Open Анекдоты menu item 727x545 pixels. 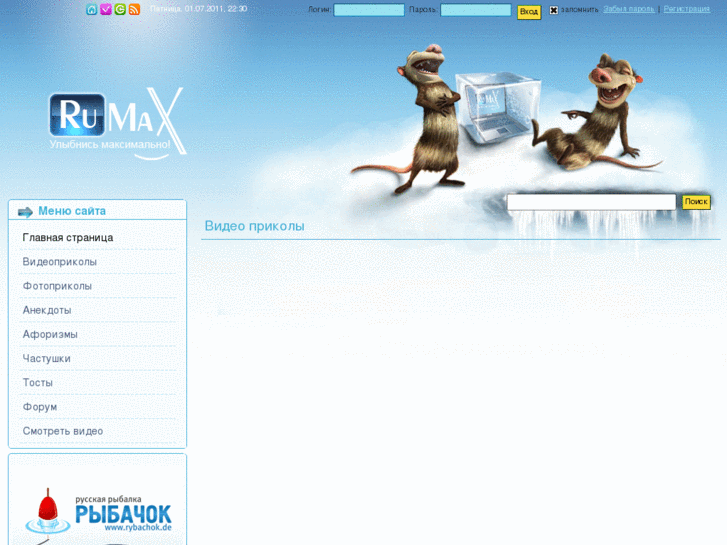(47, 310)
